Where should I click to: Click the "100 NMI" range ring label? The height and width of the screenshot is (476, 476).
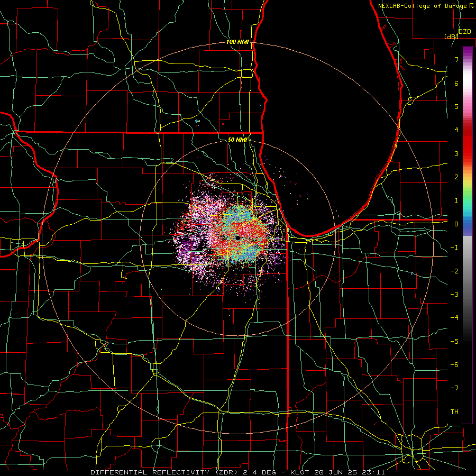coord(237,42)
